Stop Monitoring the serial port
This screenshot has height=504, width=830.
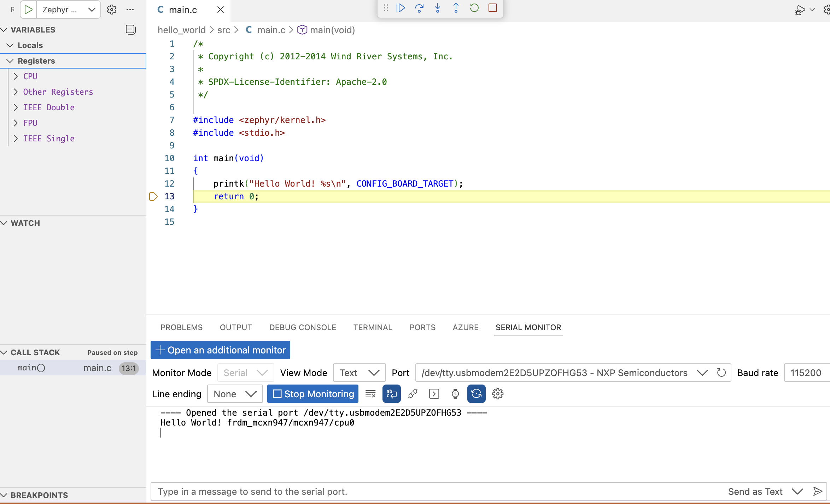coord(312,394)
